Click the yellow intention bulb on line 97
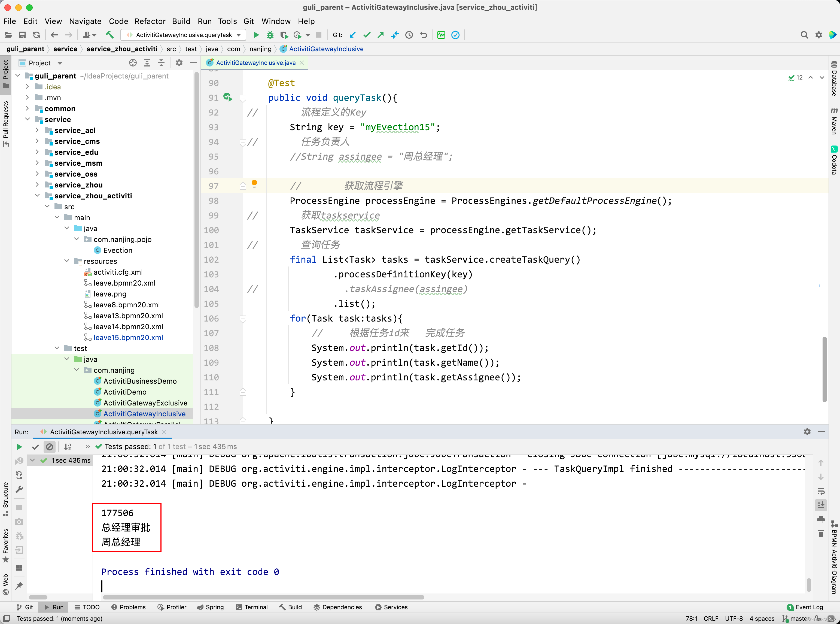Viewport: 840px width, 624px height. click(254, 183)
